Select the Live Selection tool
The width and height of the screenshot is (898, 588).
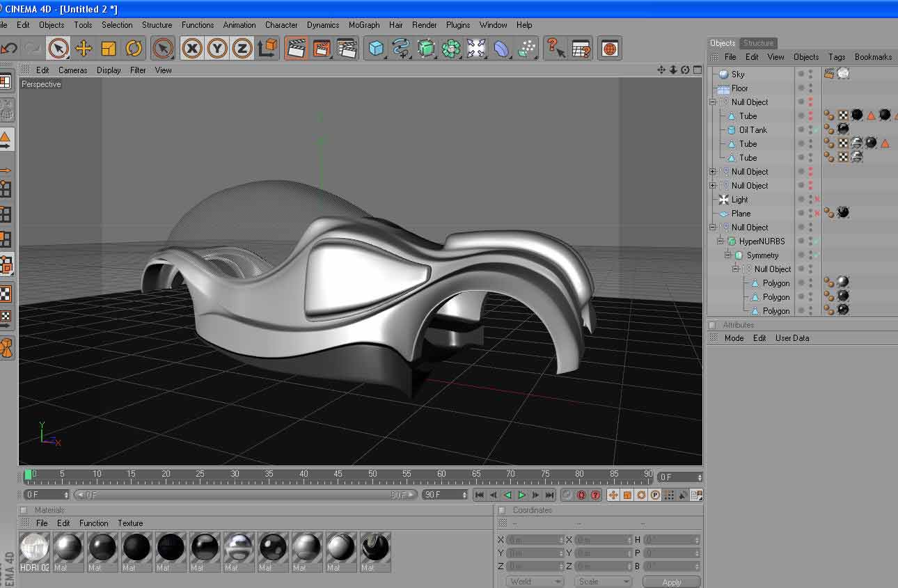coord(58,48)
